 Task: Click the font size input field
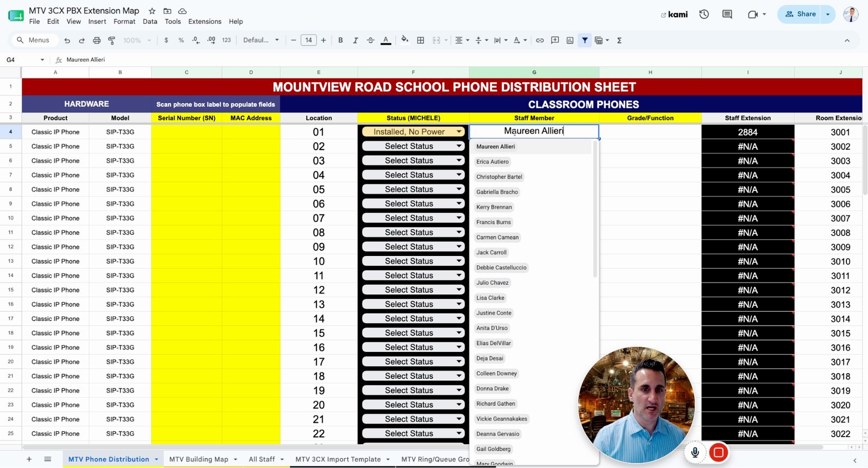(x=309, y=40)
